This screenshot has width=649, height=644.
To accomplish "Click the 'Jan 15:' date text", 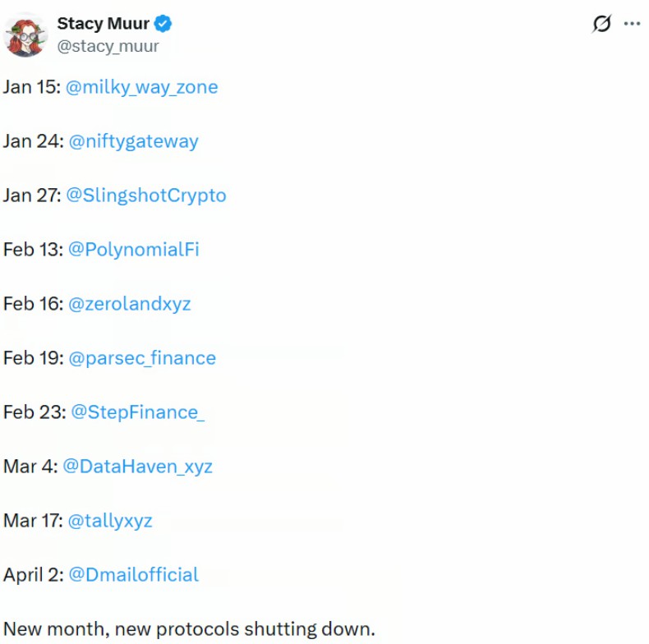I will [x=30, y=87].
